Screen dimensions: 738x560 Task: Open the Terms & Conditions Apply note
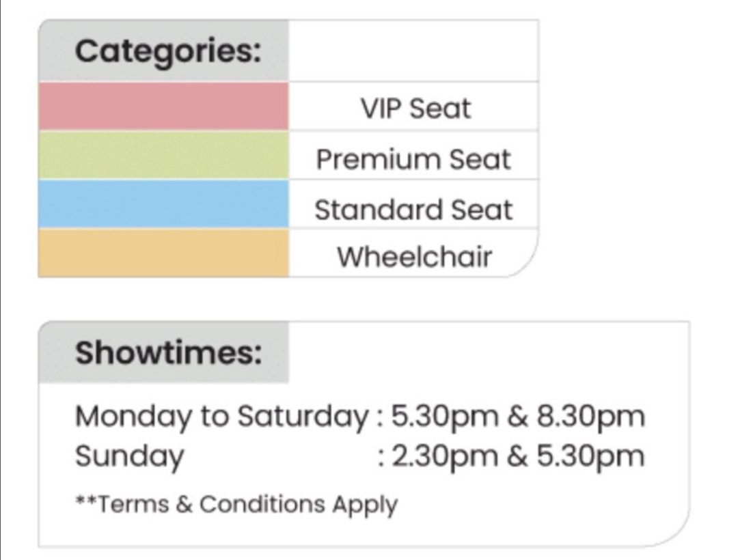click(236, 505)
